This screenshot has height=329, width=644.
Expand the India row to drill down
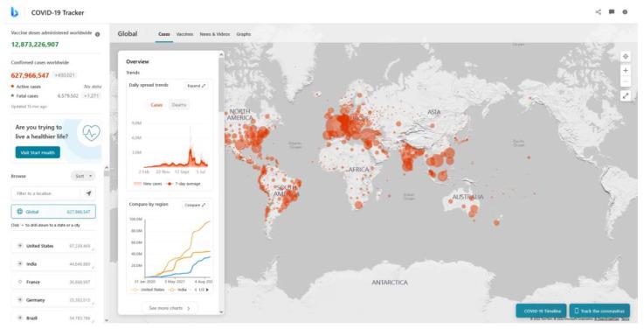[x=20, y=263]
